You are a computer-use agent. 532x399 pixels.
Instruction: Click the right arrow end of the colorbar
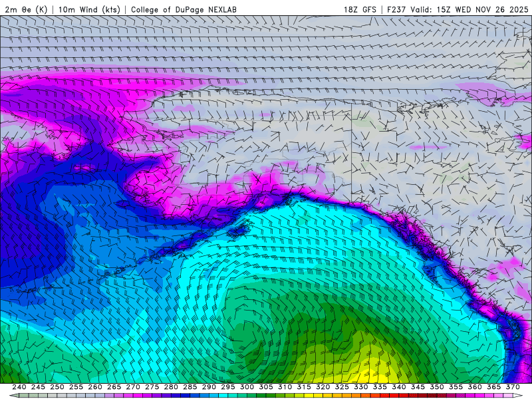[x=517, y=396]
